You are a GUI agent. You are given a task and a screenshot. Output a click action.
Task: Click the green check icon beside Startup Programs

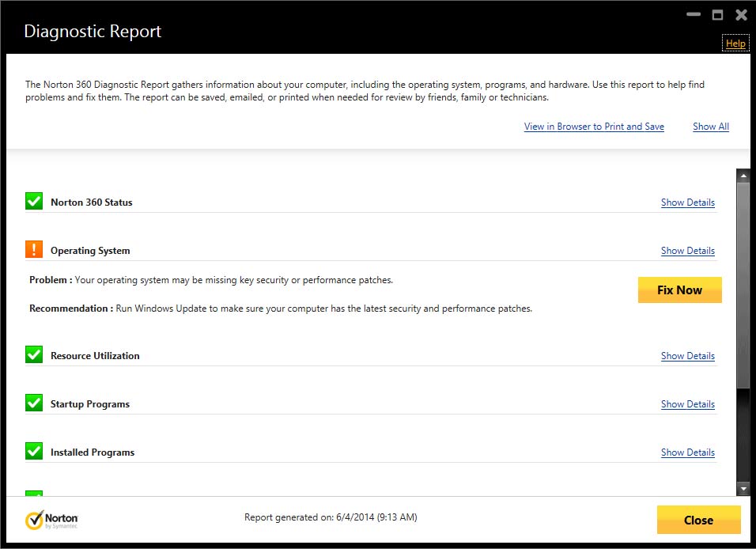[34, 403]
